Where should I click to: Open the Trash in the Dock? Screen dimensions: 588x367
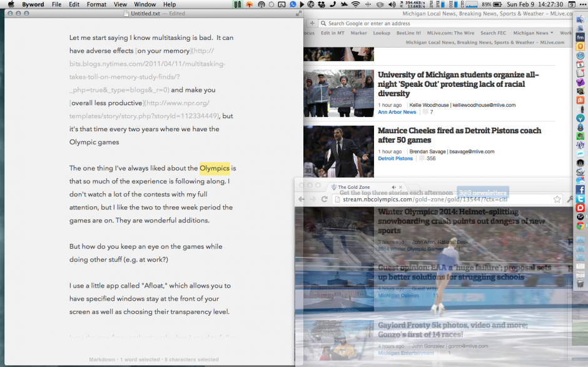click(580, 284)
